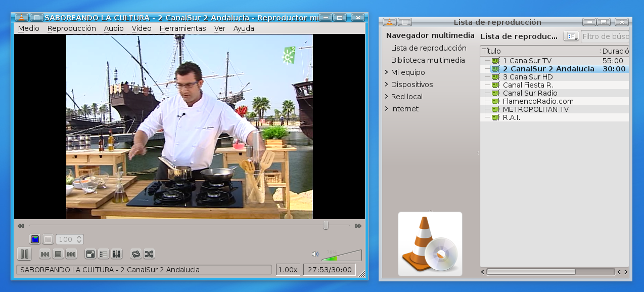Image resolution: width=644 pixels, height=292 pixels.
Task: Toggle teletext transparency button
Action: click(48, 239)
